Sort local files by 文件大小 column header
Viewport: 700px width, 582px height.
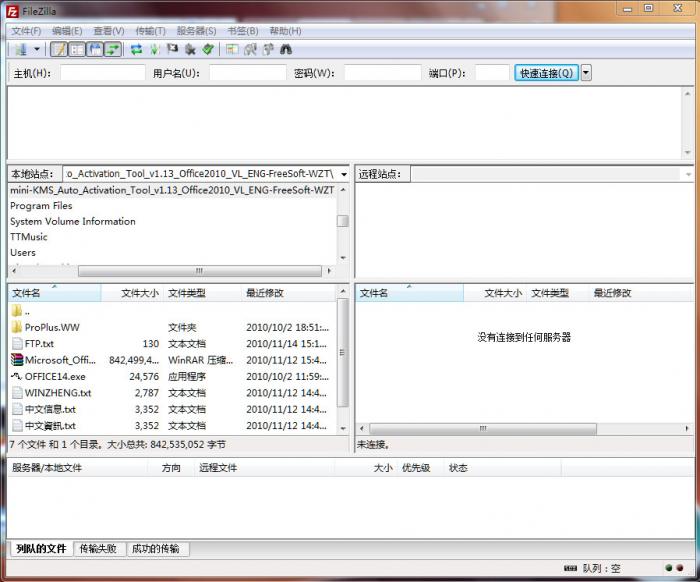click(x=138, y=293)
